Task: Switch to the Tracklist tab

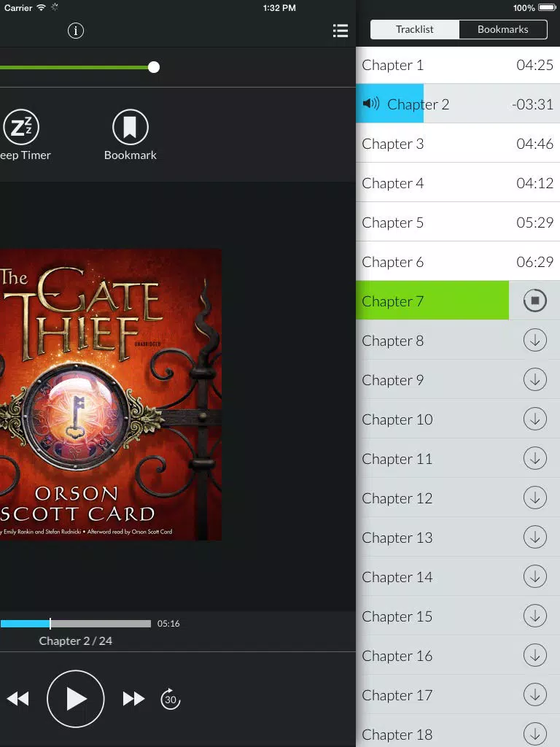Action: click(x=415, y=29)
